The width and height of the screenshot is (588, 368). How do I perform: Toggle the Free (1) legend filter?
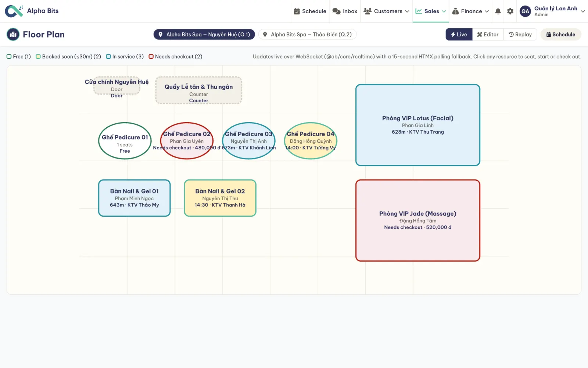[x=19, y=57]
